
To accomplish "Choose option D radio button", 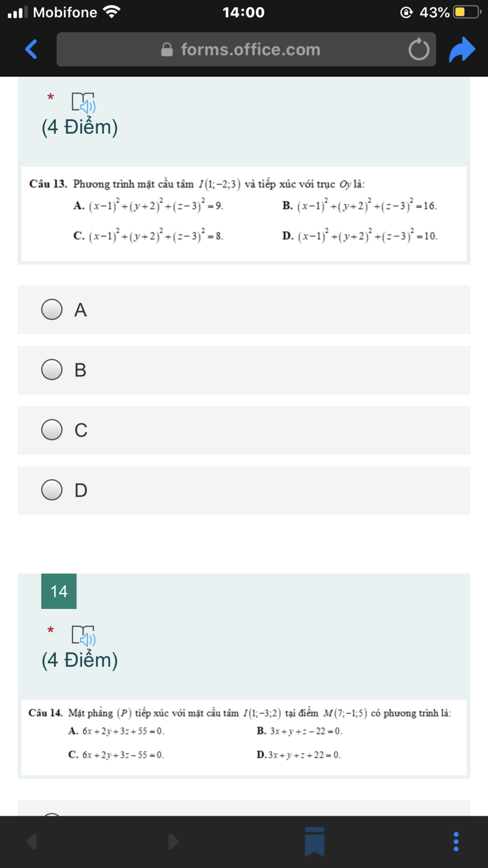I will (52, 490).
